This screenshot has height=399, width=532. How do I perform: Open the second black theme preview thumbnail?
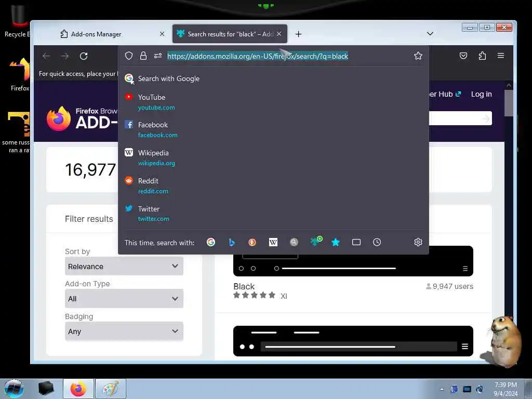tap(353, 341)
